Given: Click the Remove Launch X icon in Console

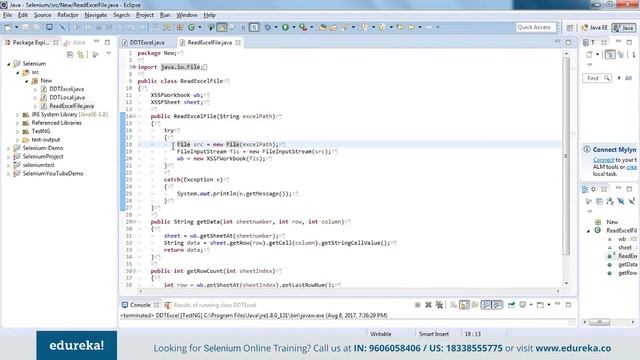Looking at the screenshot, I should click(428, 305).
